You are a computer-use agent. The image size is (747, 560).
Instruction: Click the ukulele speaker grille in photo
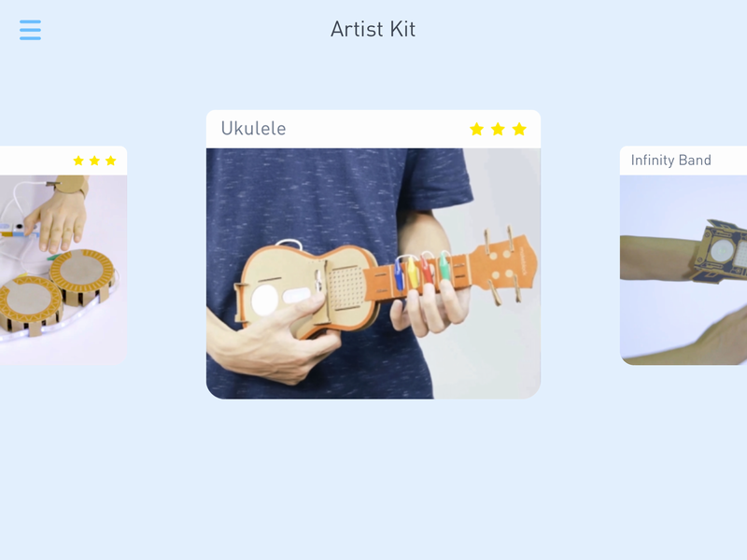[x=345, y=287]
